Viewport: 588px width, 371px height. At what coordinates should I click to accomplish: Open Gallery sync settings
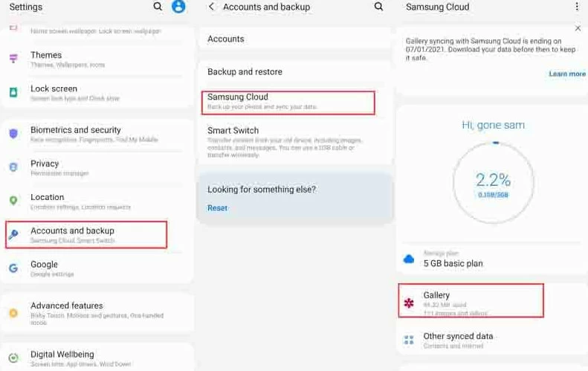[471, 300]
